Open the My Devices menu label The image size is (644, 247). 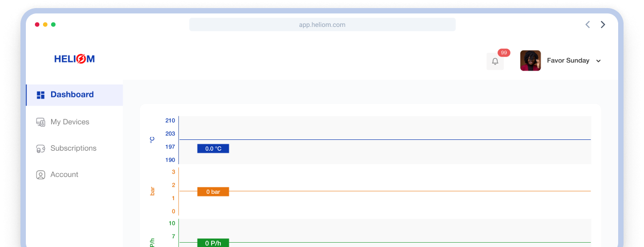tap(70, 122)
